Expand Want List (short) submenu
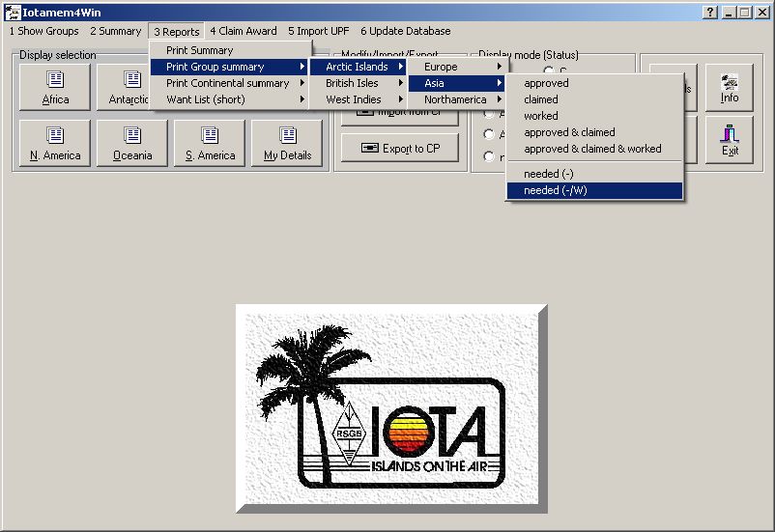775x532 pixels. [230, 99]
